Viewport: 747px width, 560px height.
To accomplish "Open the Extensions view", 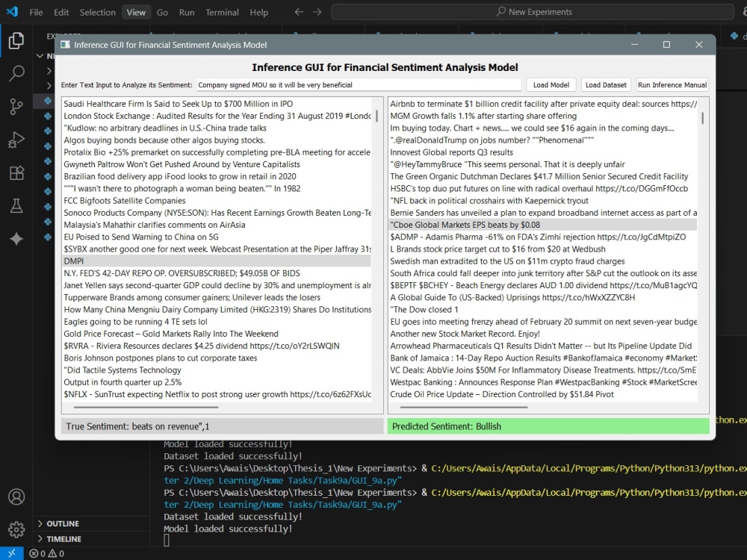I will tap(16, 173).
